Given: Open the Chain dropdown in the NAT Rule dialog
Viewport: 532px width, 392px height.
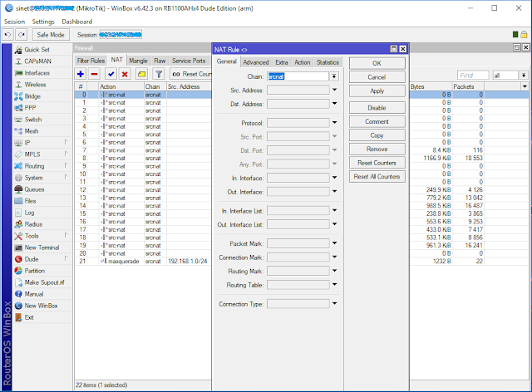Looking at the screenshot, I should [x=334, y=76].
